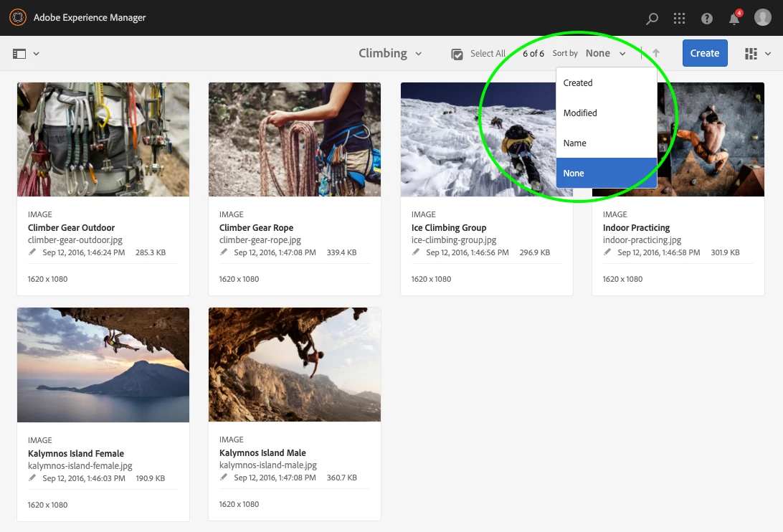Click the 285.3 KB file size
783x532 pixels.
tap(151, 253)
